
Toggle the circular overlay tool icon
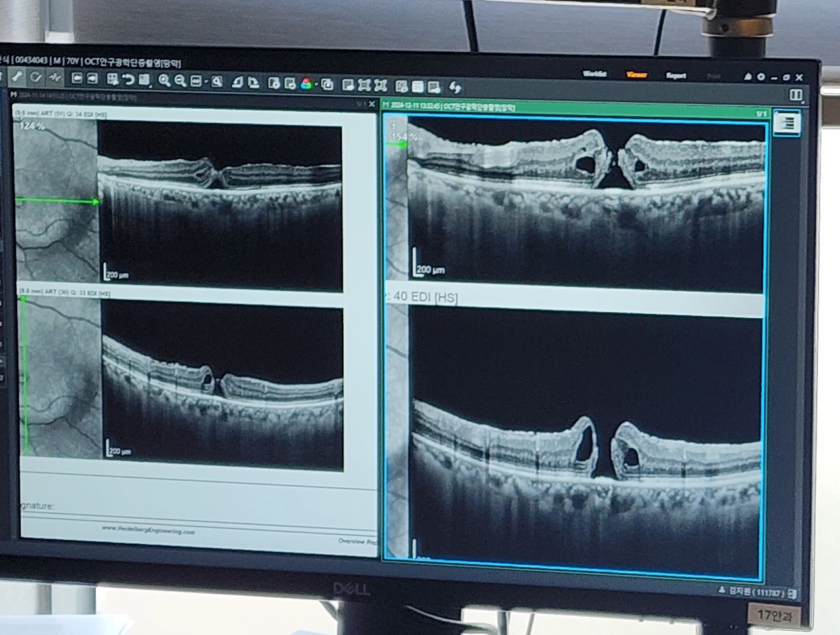pyautogui.click(x=36, y=77)
